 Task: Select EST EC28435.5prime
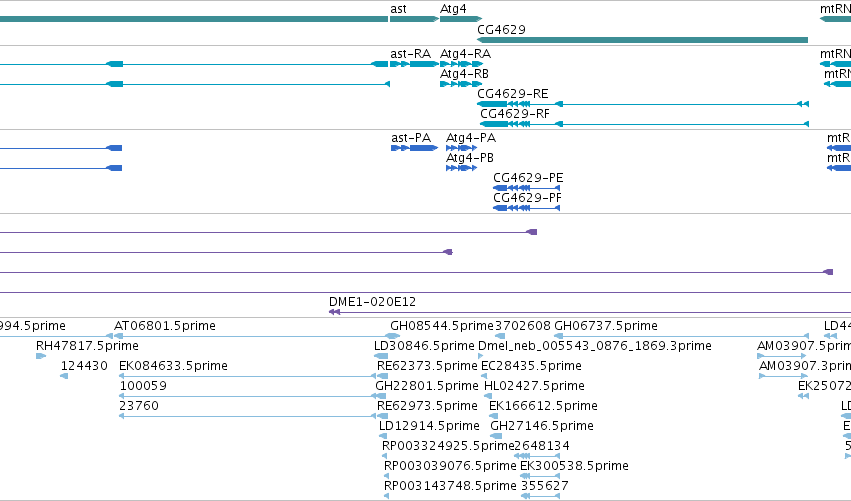click(531, 366)
